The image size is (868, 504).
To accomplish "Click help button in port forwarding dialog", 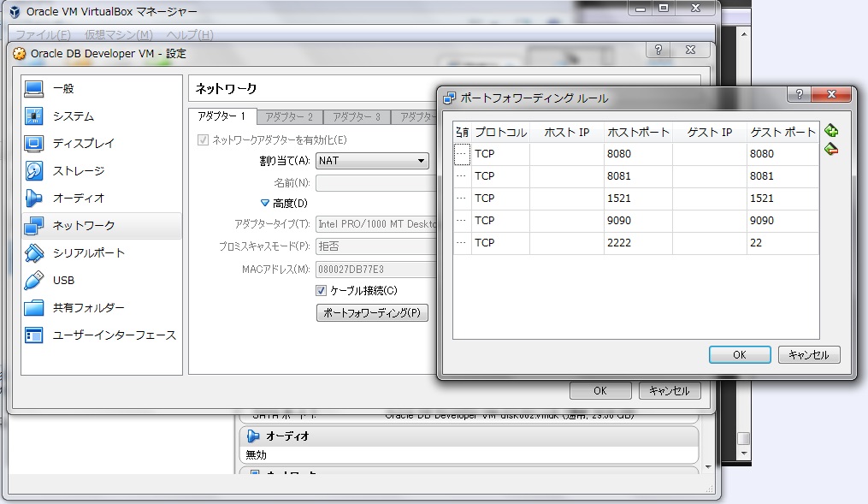I will (x=799, y=94).
